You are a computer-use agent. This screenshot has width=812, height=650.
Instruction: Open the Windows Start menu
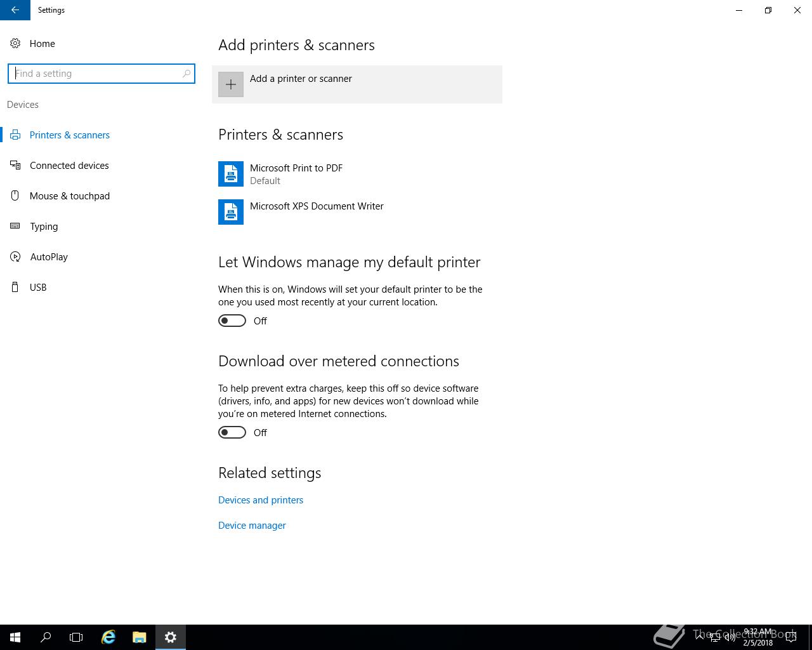(x=15, y=637)
